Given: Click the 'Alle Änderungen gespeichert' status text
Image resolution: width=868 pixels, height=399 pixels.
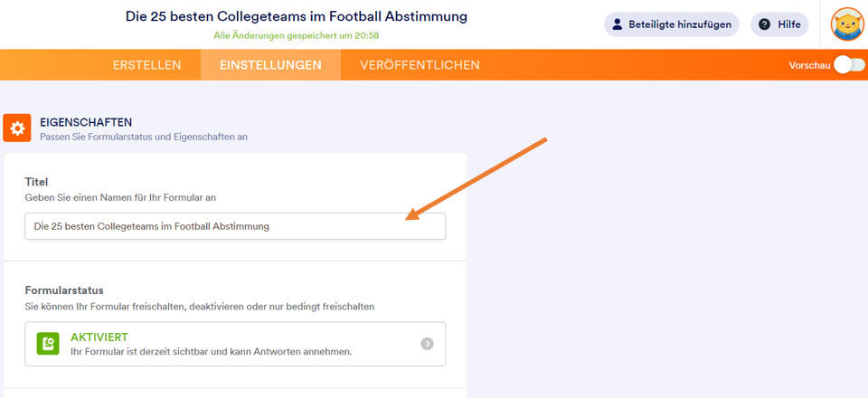Looking at the screenshot, I should [x=296, y=35].
